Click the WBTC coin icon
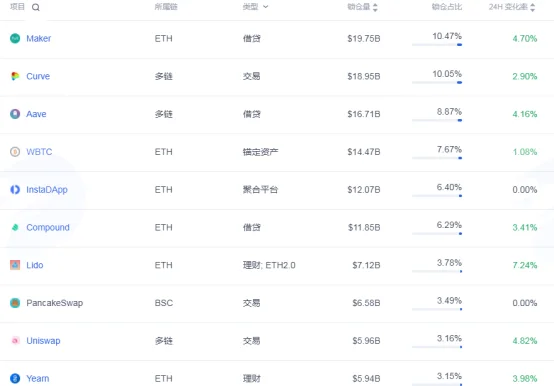 [15, 152]
